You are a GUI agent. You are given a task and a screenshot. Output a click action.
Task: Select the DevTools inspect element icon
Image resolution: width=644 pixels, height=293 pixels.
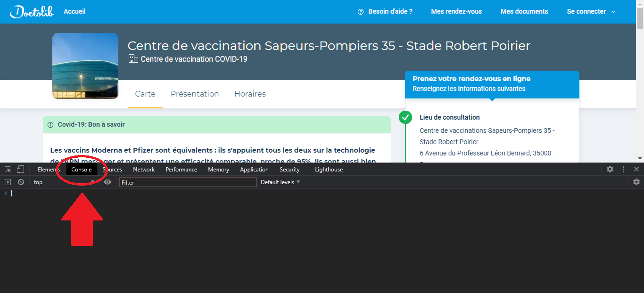coord(8,169)
